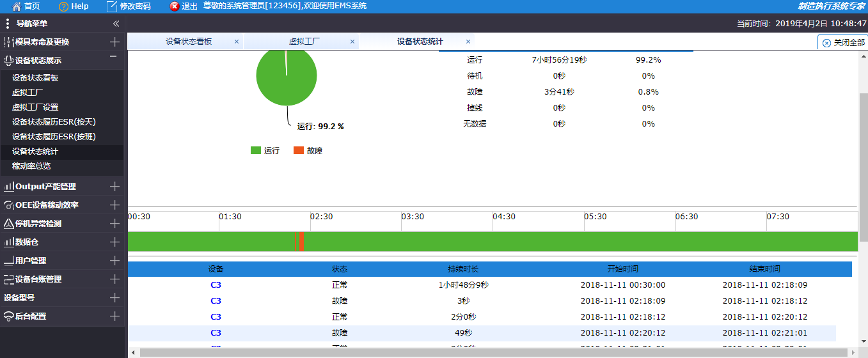Collapse the navigation menu with double-chevron icon

pyautogui.click(x=116, y=24)
